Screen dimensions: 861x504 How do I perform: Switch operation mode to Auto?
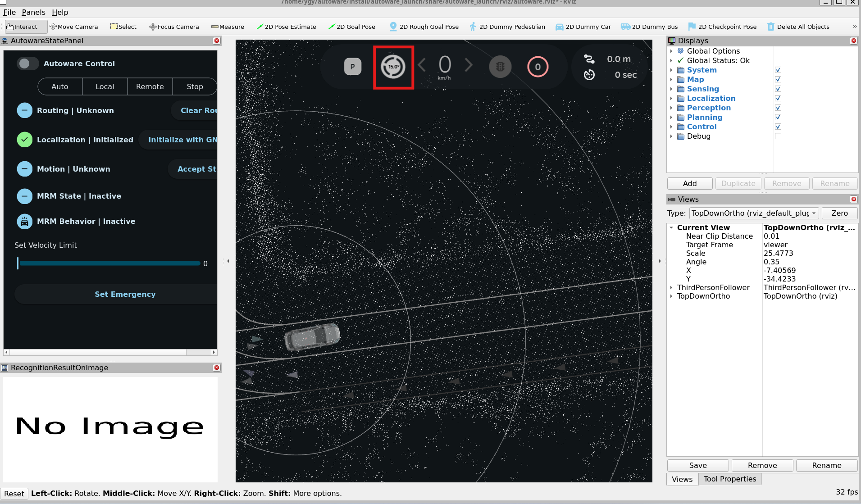[60, 86]
